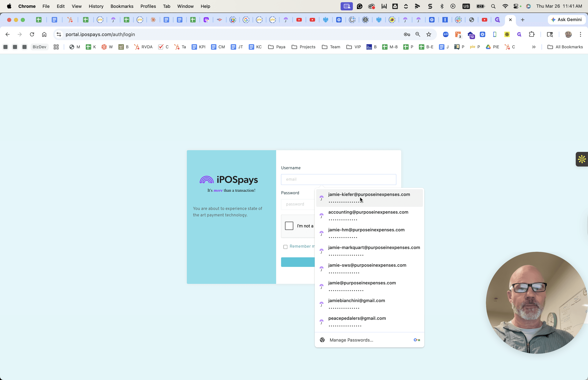The image size is (588, 380).
Task: Select peacepedalers@gmail.com saved login
Action: (x=369, y=322)
